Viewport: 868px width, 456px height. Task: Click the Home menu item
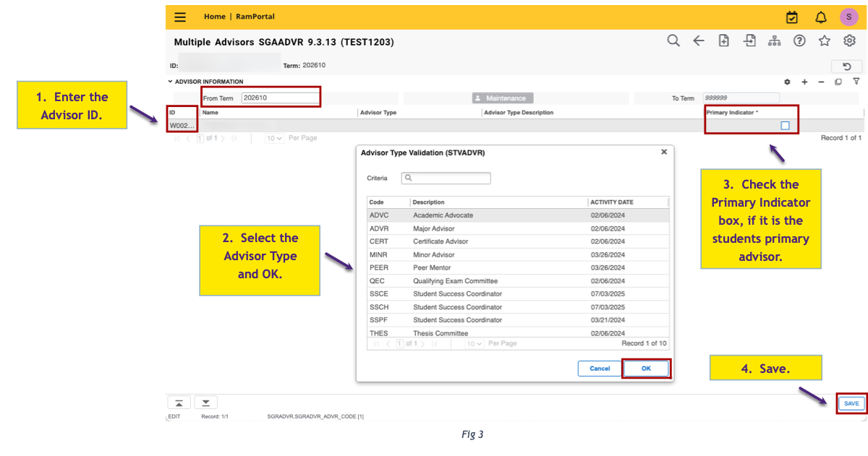click(214, 16)
